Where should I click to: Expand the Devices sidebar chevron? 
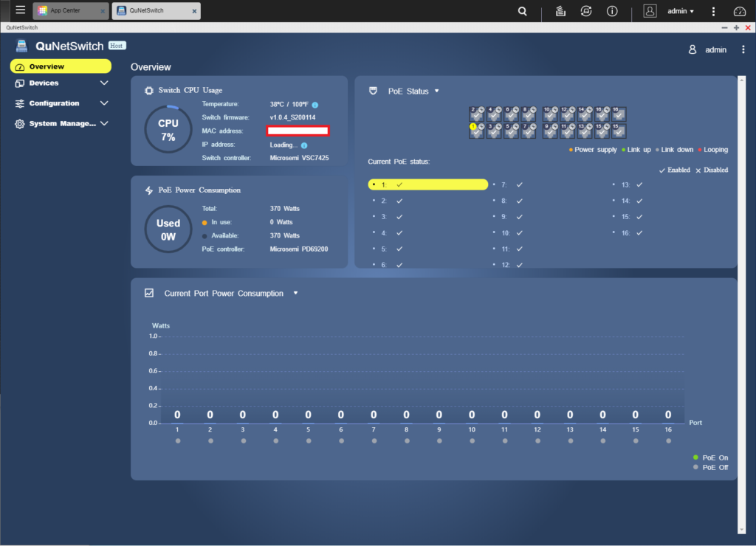103,83
